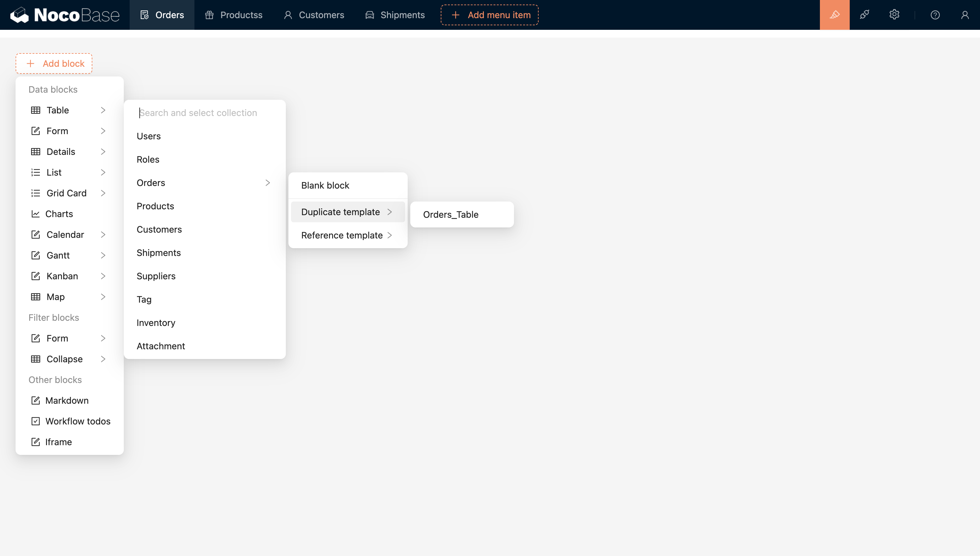The height and width of the screenshot is (556, 980).
Task: Open the plugin manager icon
Action: [864, 15]
